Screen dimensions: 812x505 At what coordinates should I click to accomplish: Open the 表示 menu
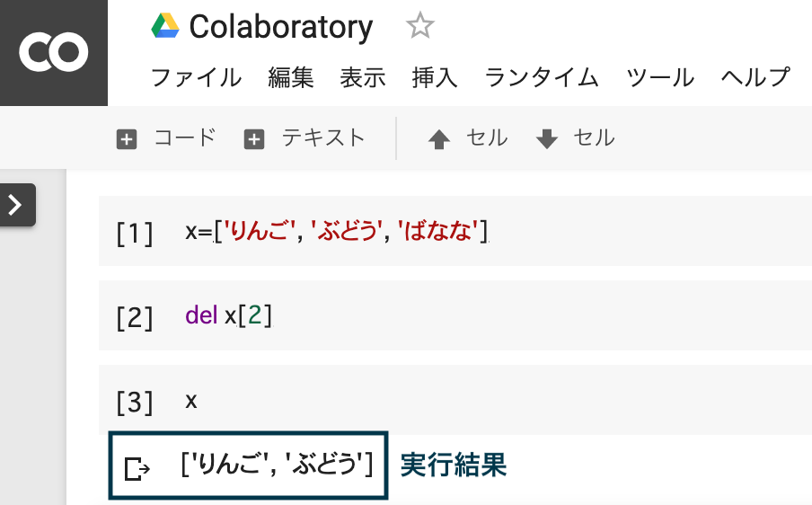point(363,77)
